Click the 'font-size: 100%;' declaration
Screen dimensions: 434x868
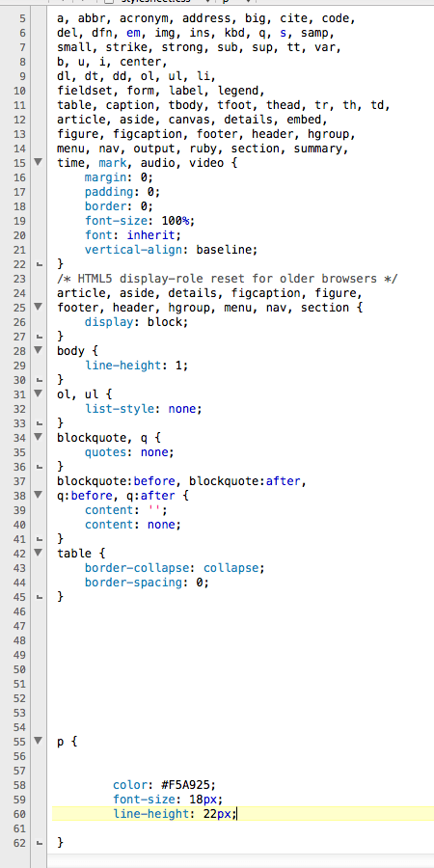tap(140, 221)
